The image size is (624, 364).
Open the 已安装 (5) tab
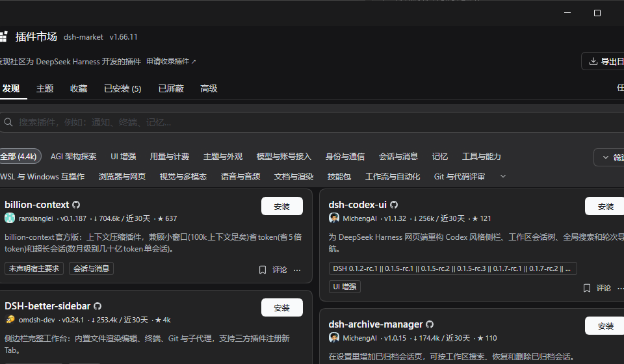[123, 88]
